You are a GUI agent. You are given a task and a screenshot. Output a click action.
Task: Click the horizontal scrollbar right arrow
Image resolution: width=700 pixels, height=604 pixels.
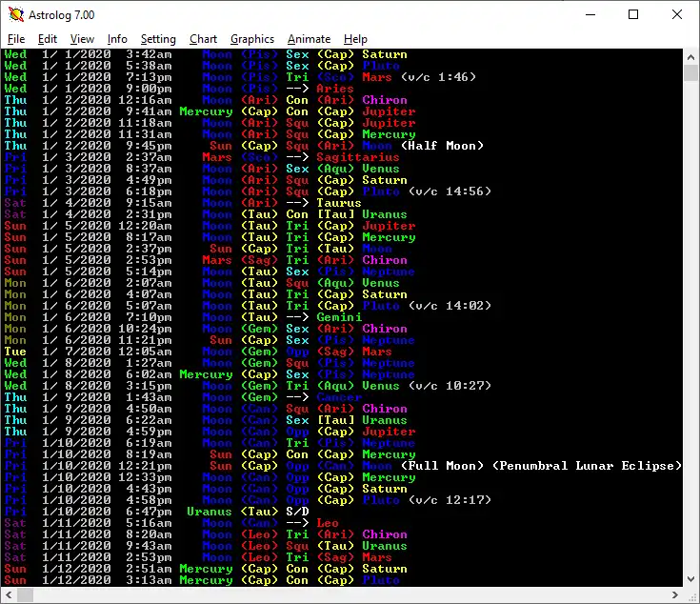(x=675, y=595)
